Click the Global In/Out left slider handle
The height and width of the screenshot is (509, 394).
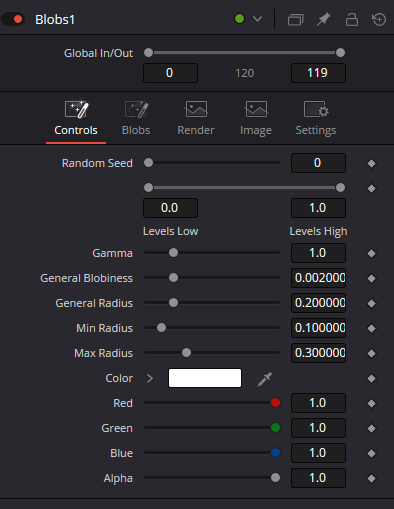pos(148,53)
